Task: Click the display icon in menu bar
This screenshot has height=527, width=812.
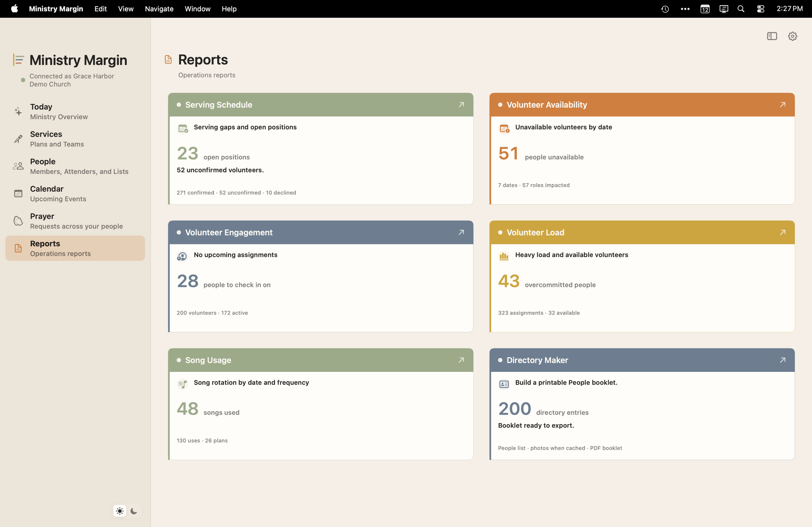Action: coord(724,9)
